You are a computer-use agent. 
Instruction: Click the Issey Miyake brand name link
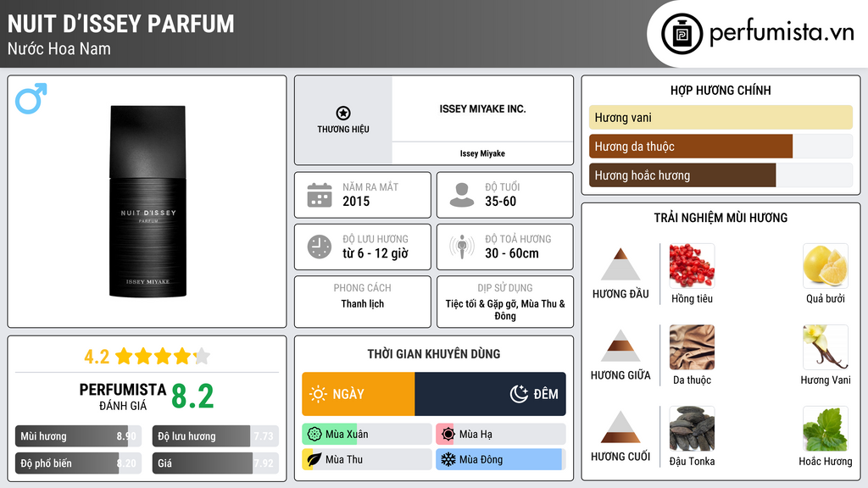pyautogui.click(x=482, y=153)
